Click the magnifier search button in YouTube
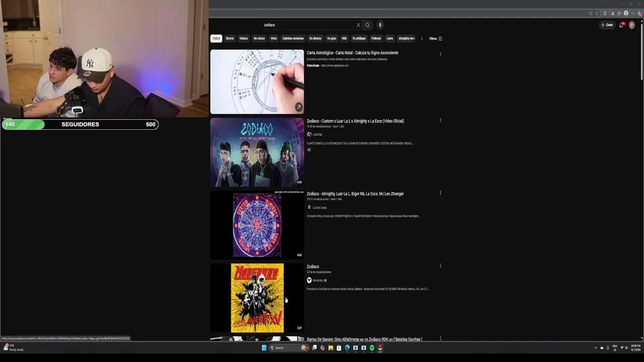644x362 pixels. coord(367,25)
